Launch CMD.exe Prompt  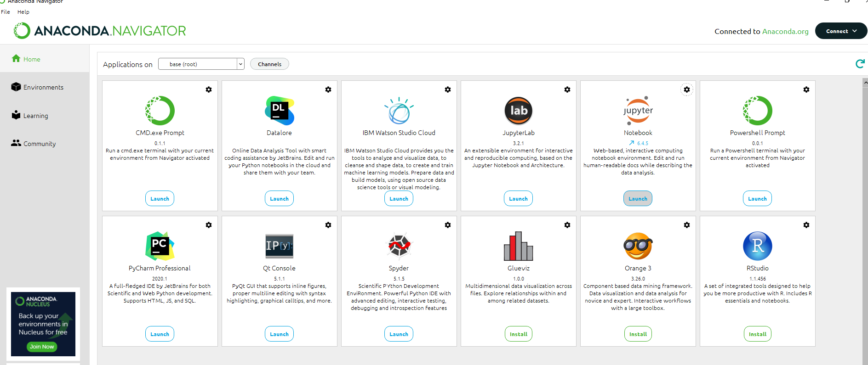pyautogui.click(x=160, y=198)
